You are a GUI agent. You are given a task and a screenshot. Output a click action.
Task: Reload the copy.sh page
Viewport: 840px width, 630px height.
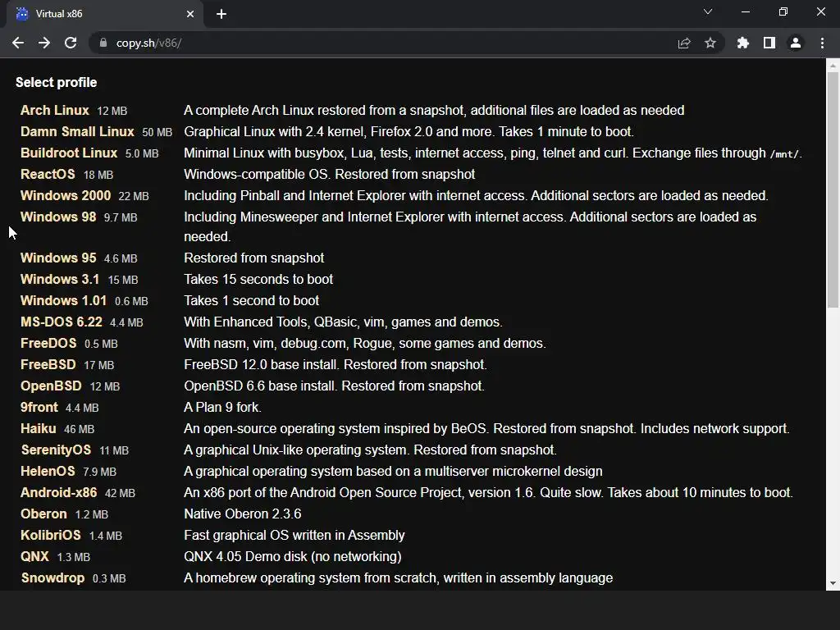[71, 43]
